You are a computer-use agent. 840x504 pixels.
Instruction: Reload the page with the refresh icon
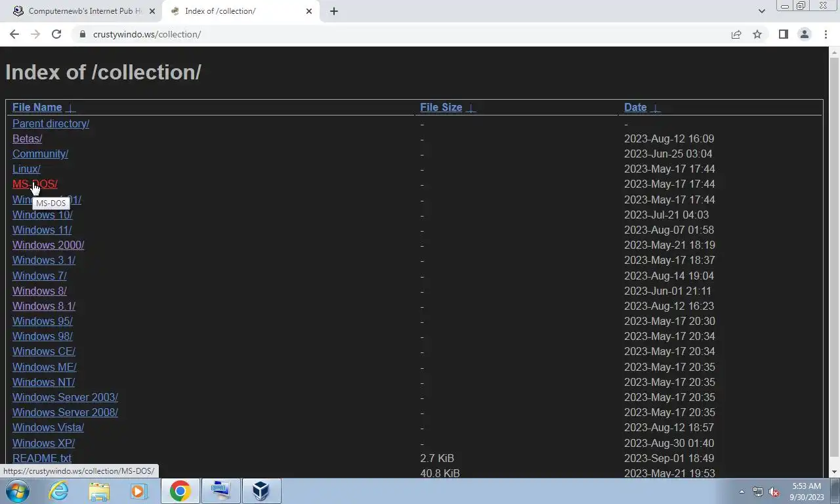pos(56,34)
